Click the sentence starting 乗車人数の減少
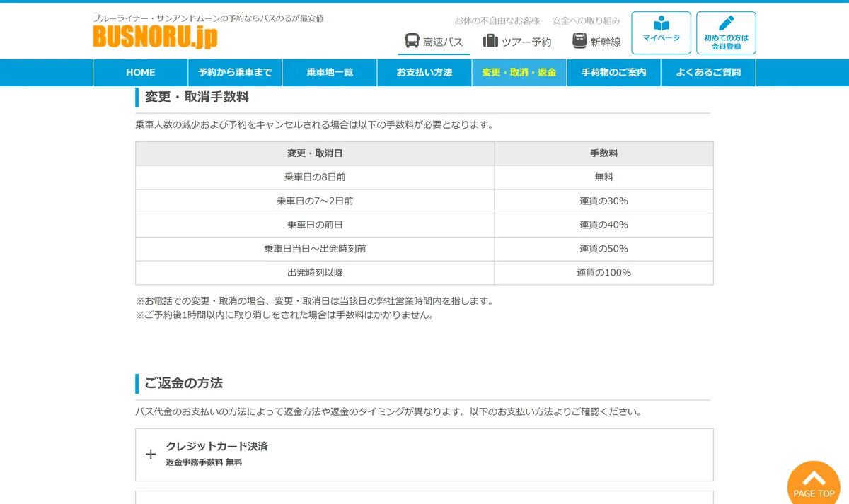This screenshot has width=849, height=504. click(314, 125)
